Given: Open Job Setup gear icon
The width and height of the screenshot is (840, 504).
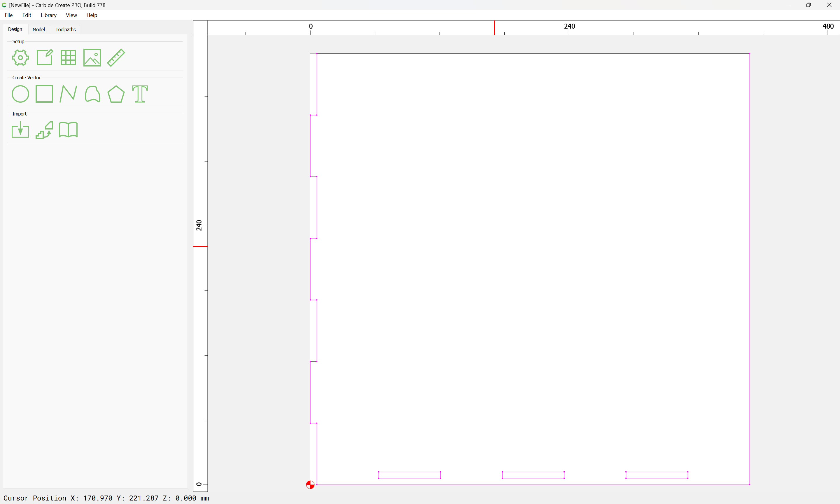Looking at the screenshot, I should tap(20, 57).
